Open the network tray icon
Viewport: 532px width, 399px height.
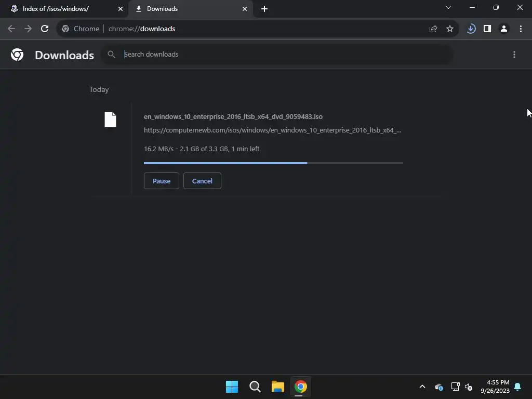click(x=455, y=387)
